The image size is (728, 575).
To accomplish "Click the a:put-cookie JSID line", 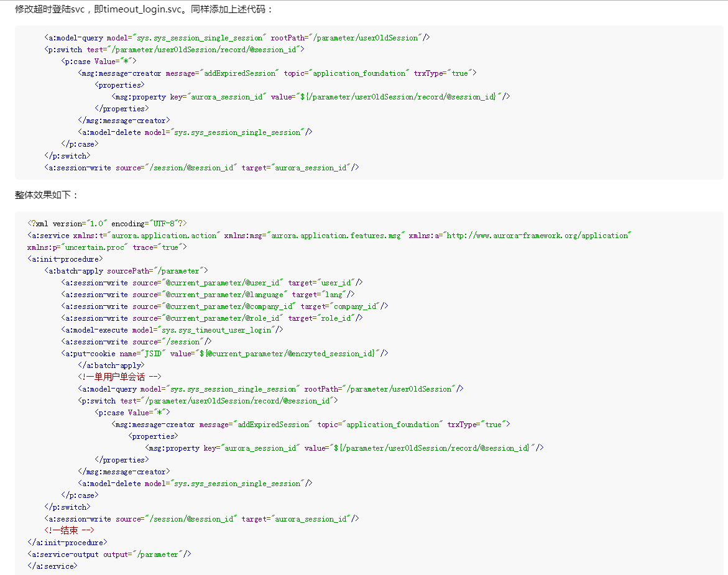I will pyautogui.click(x=224, y=354).
